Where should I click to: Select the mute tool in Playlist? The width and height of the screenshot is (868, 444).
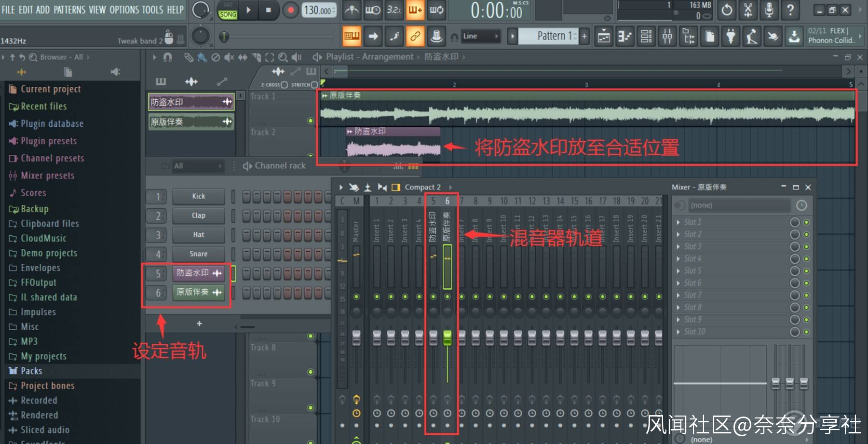tap(229, 57)
